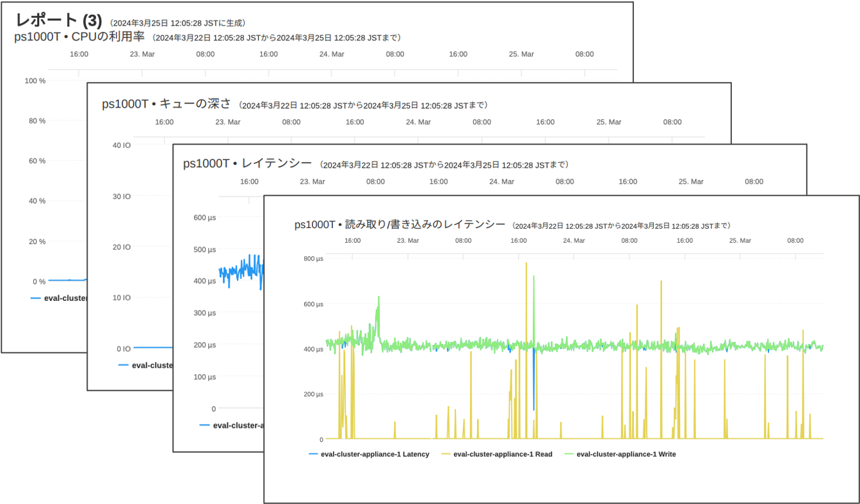Click 24. Mar on the read/write latency axis
The height and width of the screenshot is (504, 860).
(574, 241)
